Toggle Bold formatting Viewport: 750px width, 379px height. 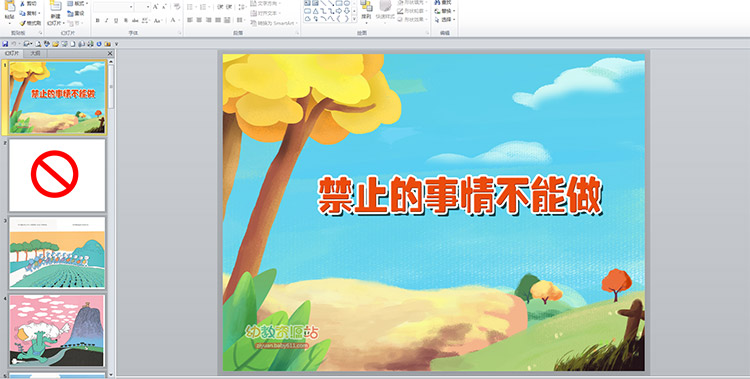[x=98, y=21]
